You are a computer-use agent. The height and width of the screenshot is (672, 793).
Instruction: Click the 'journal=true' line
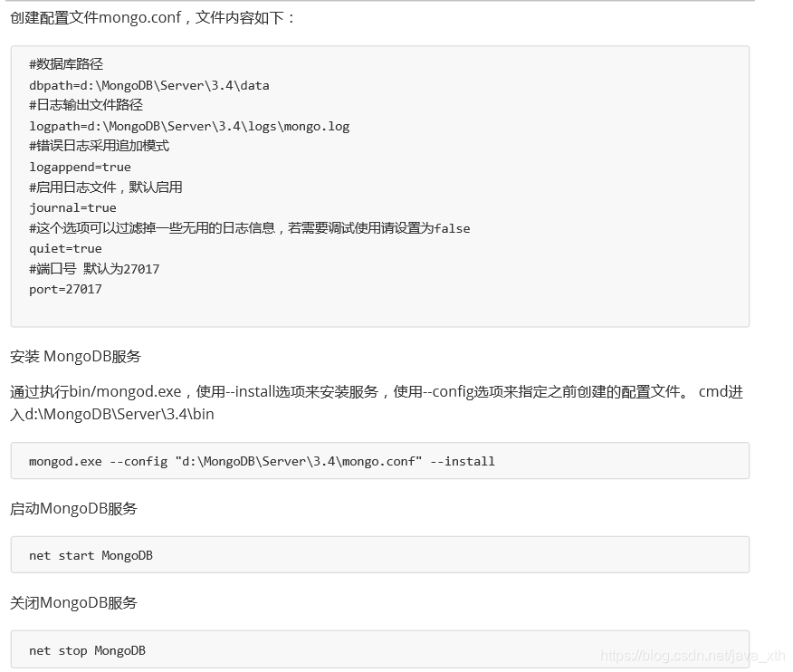coord(72,208)
